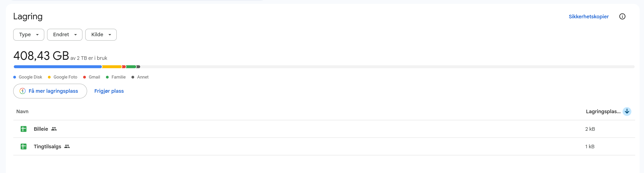Image resolution: width=644 pixels, height=173 pixels.
Task: Click the Frigjør plass link
Action: (109, 91)
